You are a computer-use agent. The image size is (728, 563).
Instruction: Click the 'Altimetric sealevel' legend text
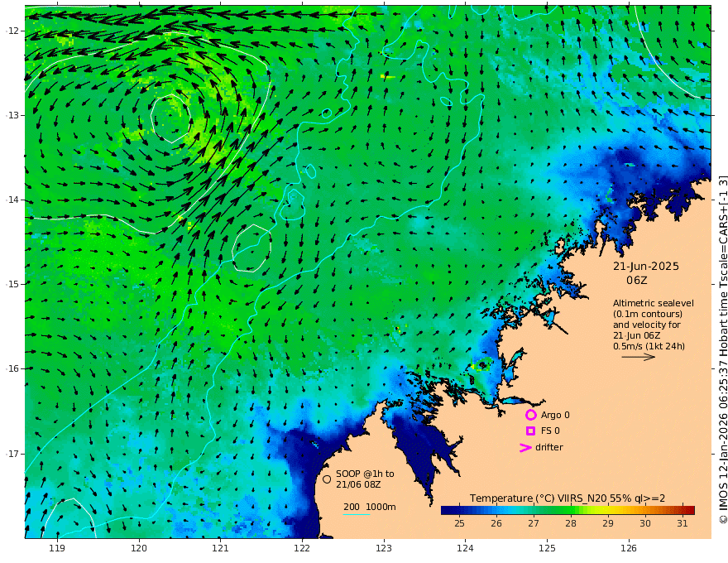[654, 303]
